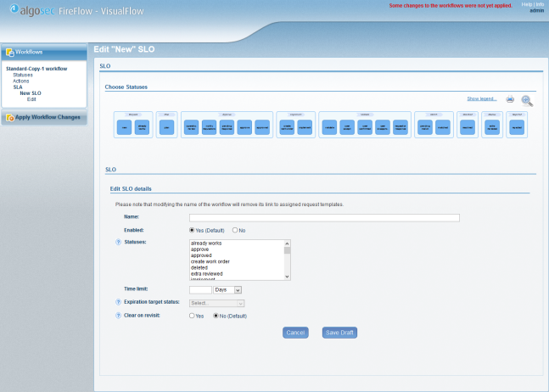Click the Workflows panel icon
This screenshot has height=392, width=549.
(10, 53)
